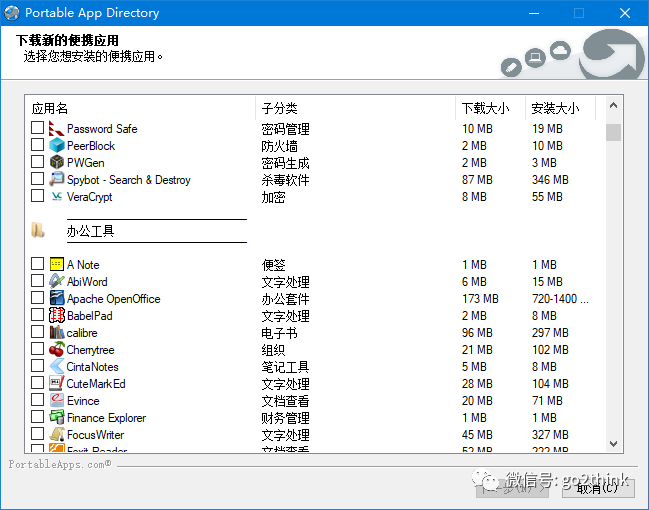Click the Cherrytree cherries icon

tap(56, 349)
